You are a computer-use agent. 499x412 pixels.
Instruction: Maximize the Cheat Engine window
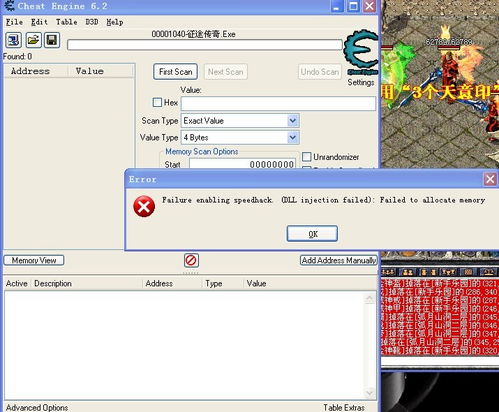353,6
